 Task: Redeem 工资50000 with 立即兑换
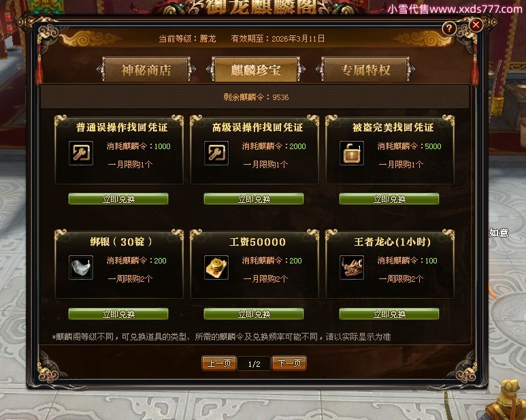pos(254,314)
